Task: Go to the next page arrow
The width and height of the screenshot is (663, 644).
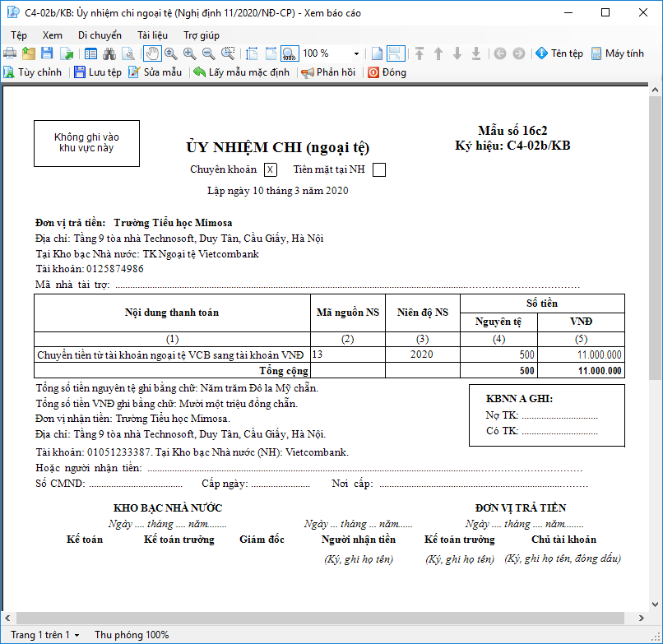Action: 457,53
